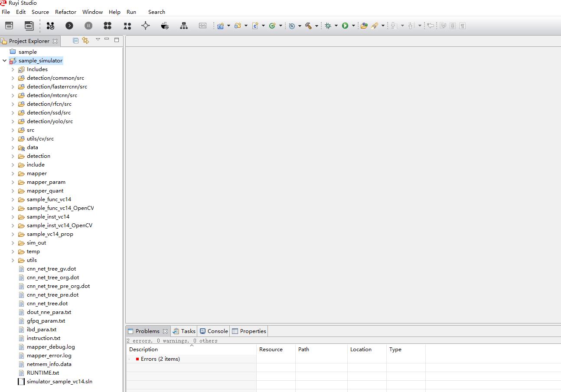Toggle Link with Editor in Project Explorer
The height and width of the screenshot is (392, 561).
click(x=85, y=40)
